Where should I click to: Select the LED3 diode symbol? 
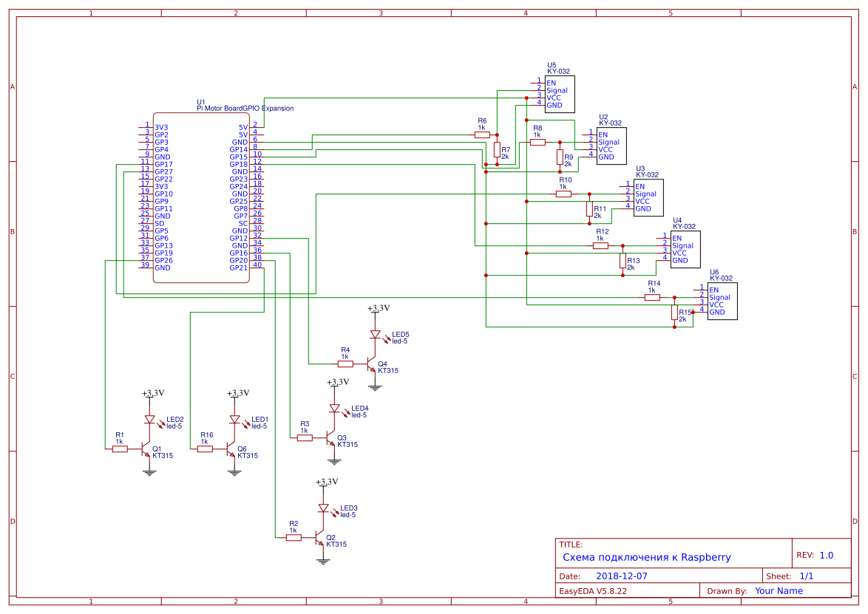(324, 508)
